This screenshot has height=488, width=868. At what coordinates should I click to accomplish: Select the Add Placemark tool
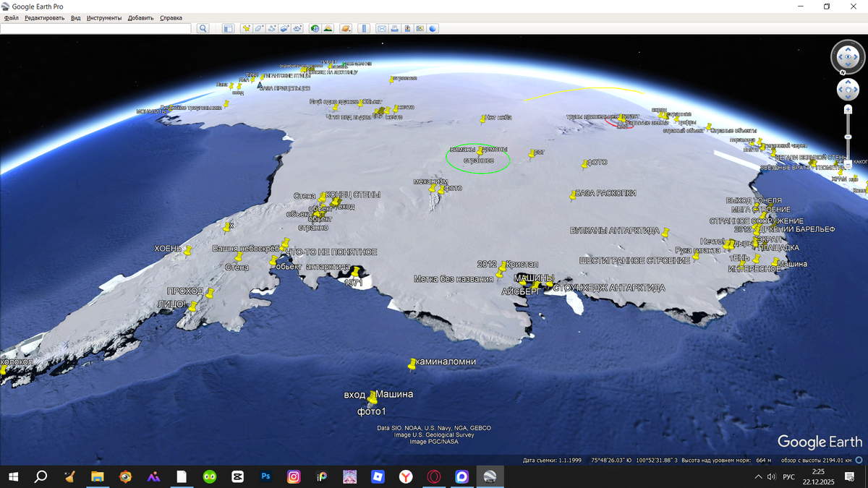click(x=247, y=29)
